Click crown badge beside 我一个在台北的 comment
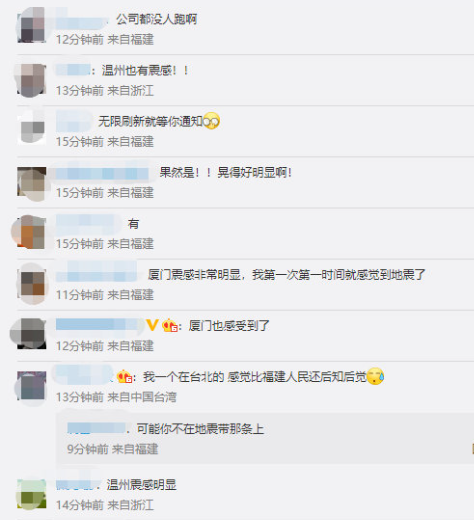This screenshot has width=474, height=520. pos(125,377)
